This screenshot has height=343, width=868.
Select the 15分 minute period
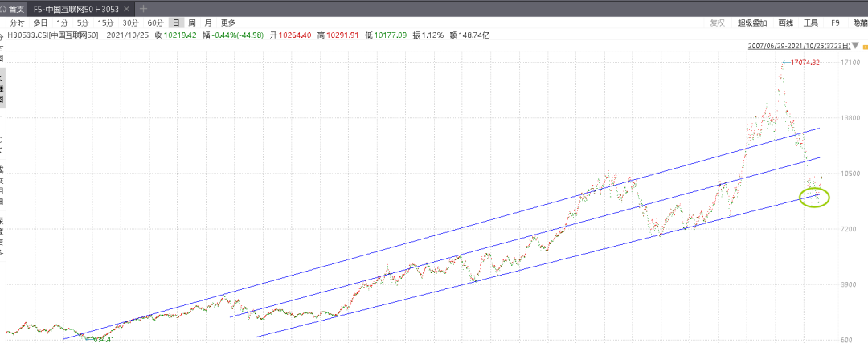pos(105,22)
